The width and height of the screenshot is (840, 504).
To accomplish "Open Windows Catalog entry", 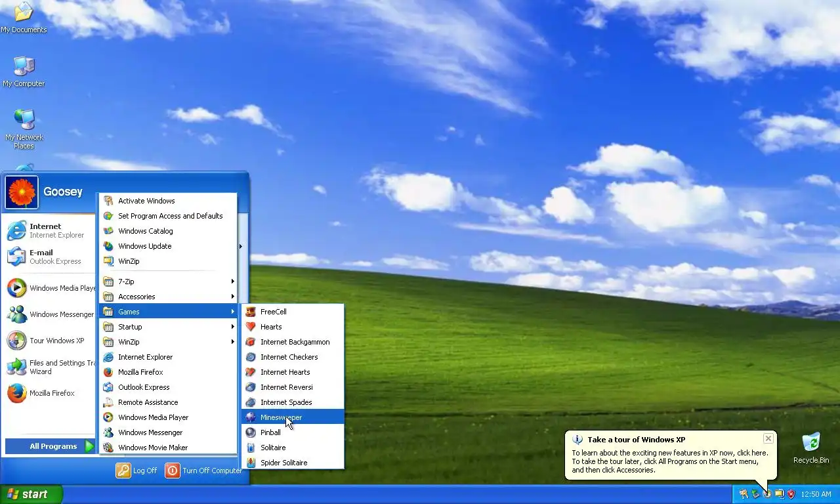I will (168, 231).
